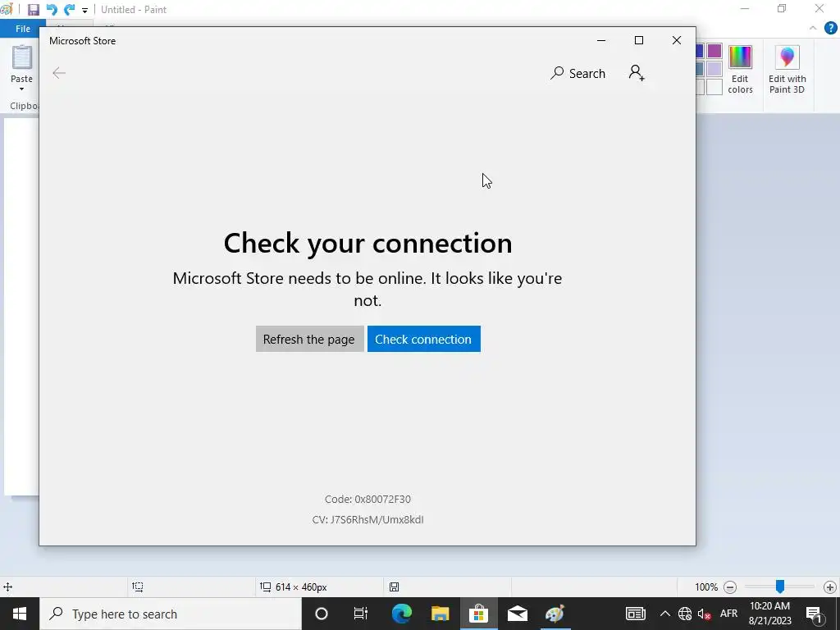Go back using the Store back arrow
The image size is (840, 630).
click(59, 73)
